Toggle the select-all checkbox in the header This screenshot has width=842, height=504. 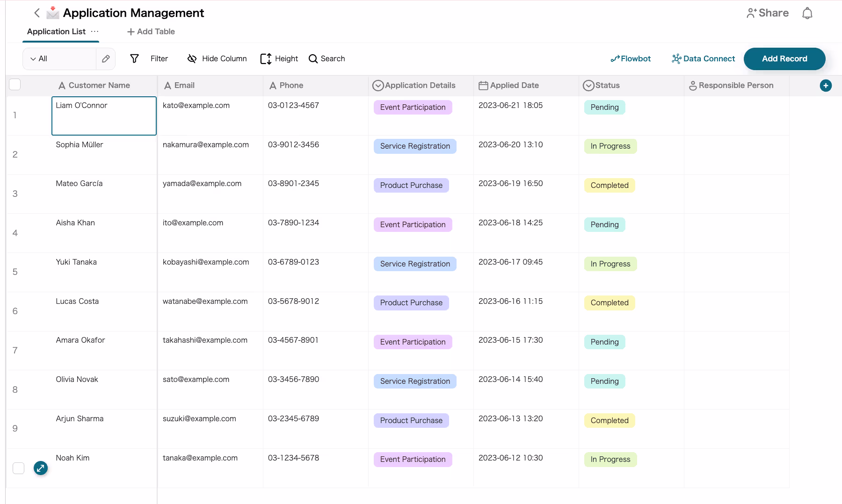pos(15,84)
